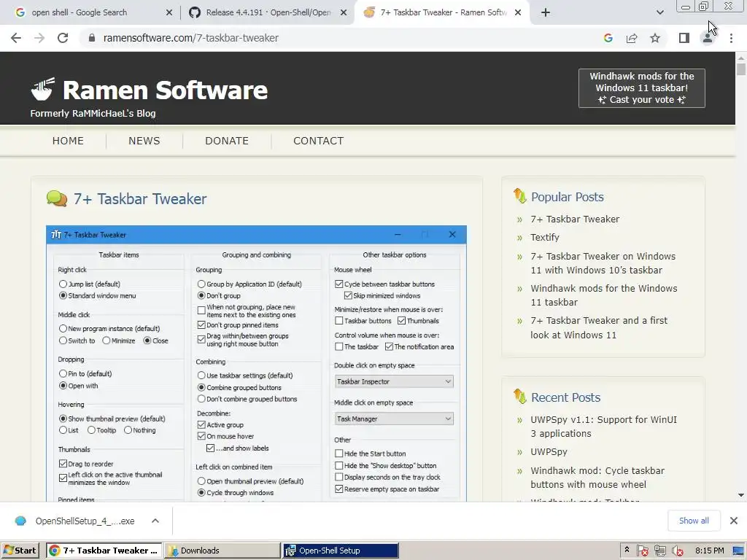Screen dimensions: 747x560
Task: Toggle the browser side panel icon
Action: (x=684, y=38)
